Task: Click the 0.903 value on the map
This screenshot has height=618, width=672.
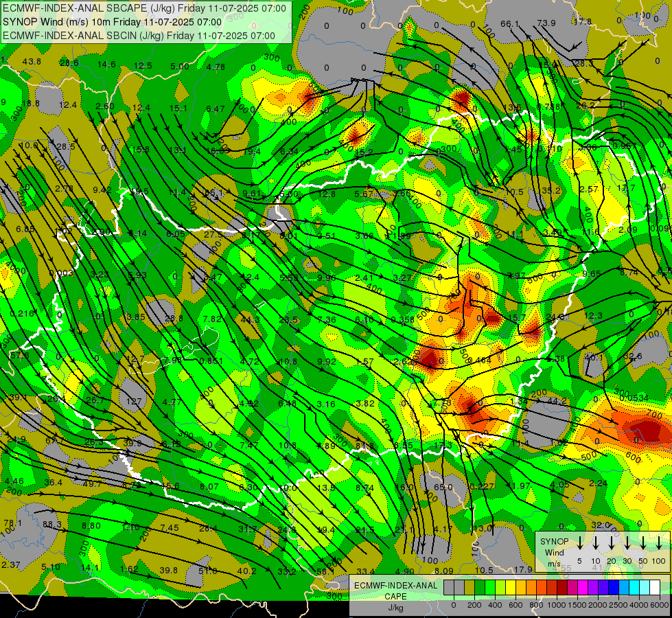Action: click(61, 273)
